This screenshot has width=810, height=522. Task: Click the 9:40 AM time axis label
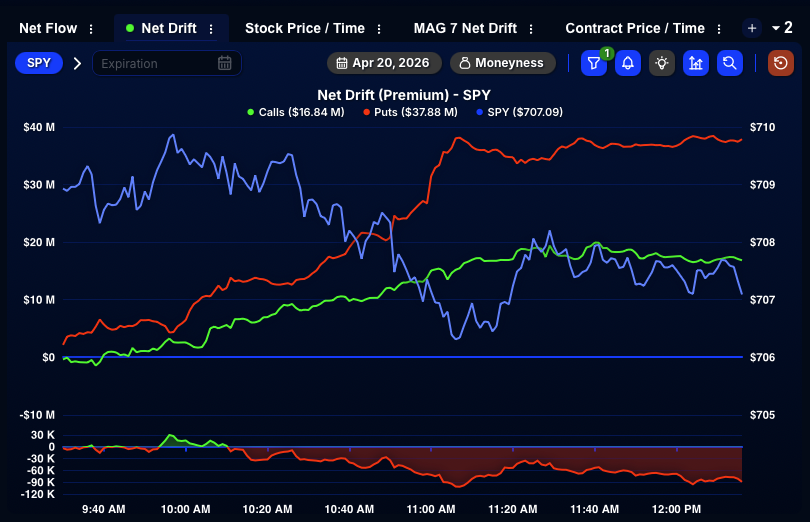(103, 509)
